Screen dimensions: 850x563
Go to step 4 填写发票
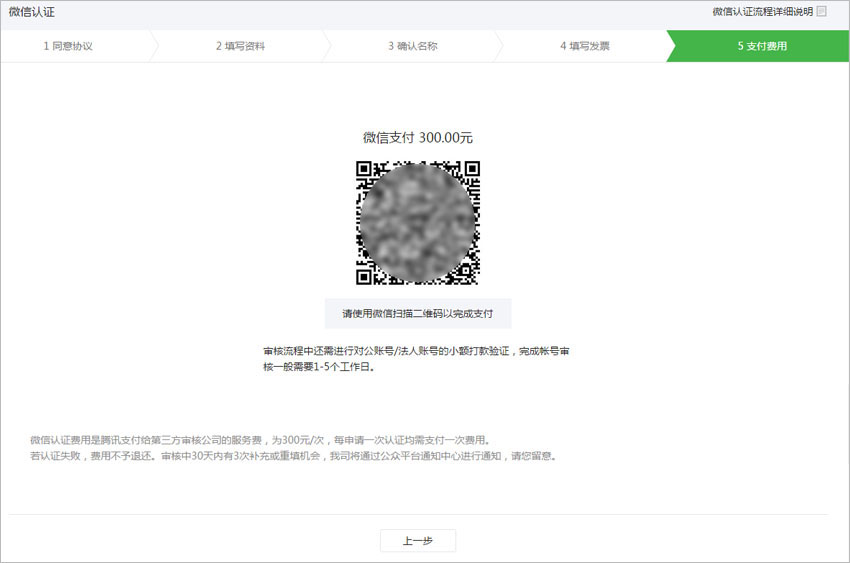tap(585, 46)
